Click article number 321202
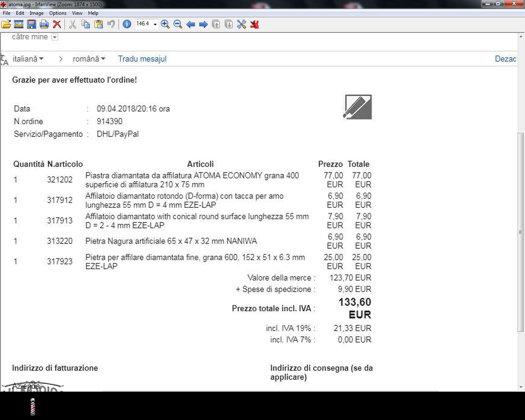This screenshot has width=525, height=420. click(x=60, y=180)
